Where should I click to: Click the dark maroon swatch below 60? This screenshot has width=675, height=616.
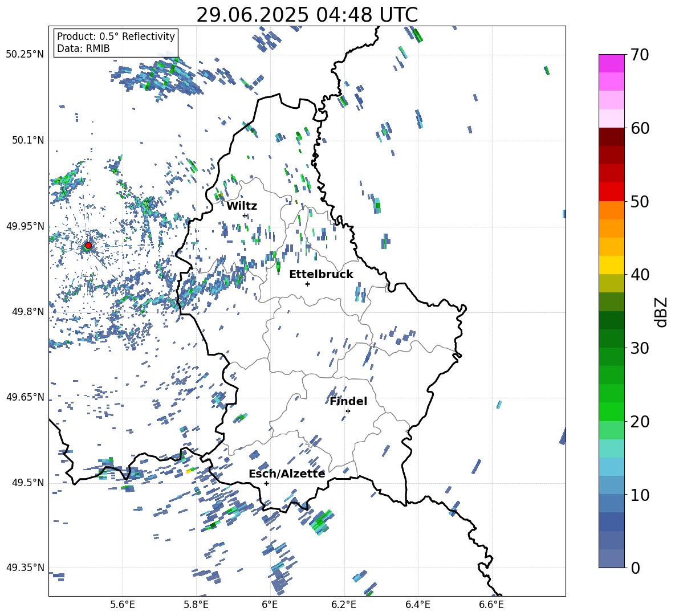click(x=611, y=137)
